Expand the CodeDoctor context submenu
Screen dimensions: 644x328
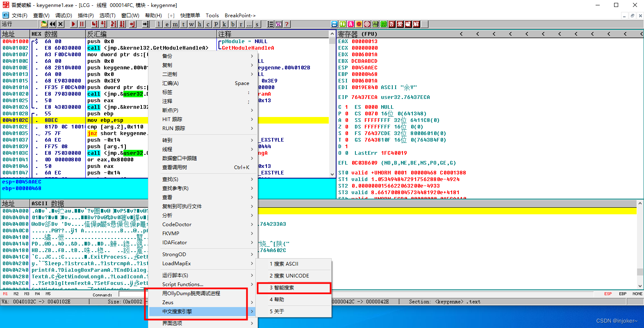click(x=202, y=225)
